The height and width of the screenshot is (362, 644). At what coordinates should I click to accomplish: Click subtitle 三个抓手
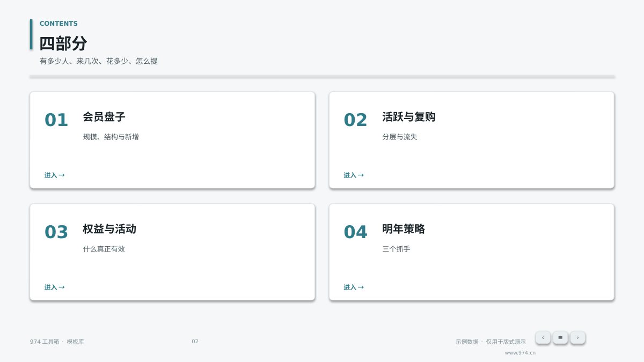[x=396, y=249]
